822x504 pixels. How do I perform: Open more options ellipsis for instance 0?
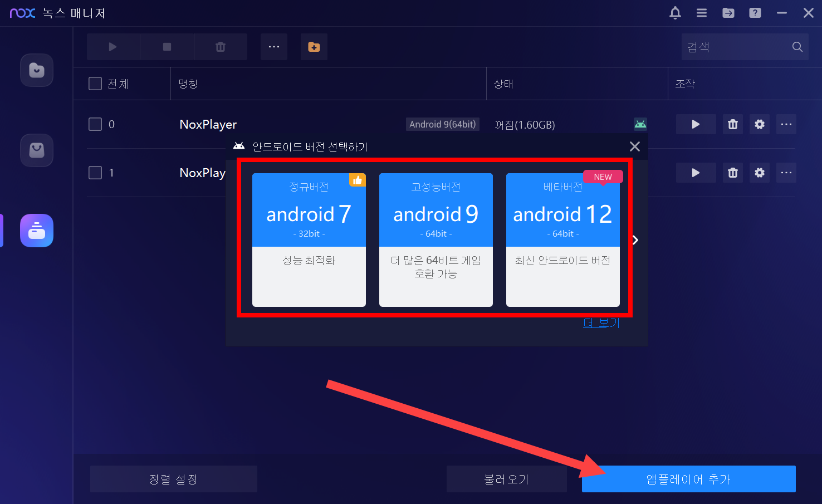[x=786, y=124]
